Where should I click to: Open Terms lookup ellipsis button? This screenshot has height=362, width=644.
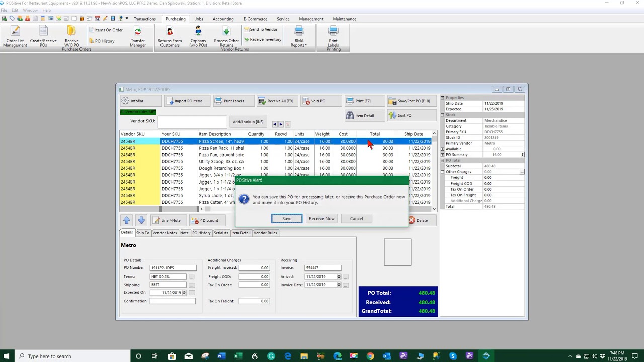tap(192, 277)
